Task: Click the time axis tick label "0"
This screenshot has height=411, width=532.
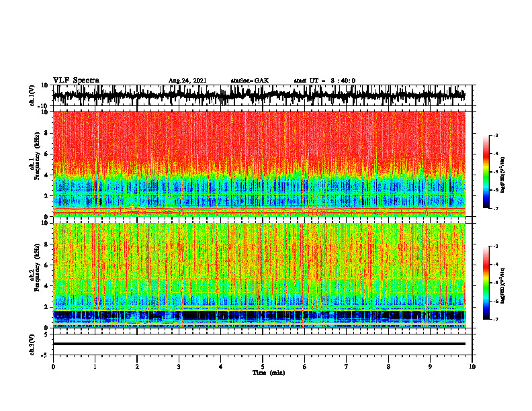Action: 53,367
